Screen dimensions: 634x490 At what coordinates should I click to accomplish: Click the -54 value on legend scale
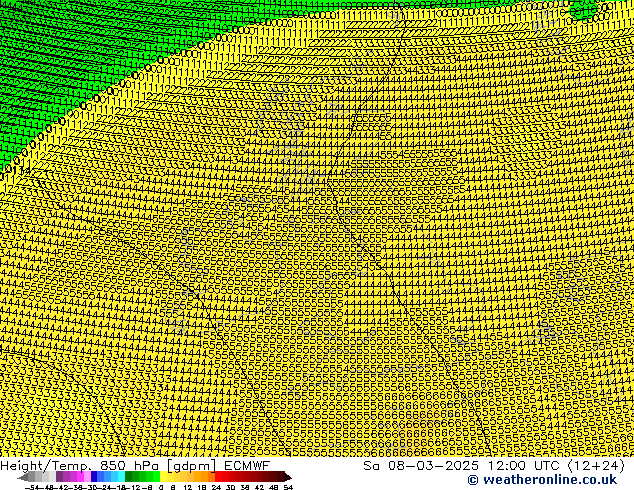[x=30, y=487]
